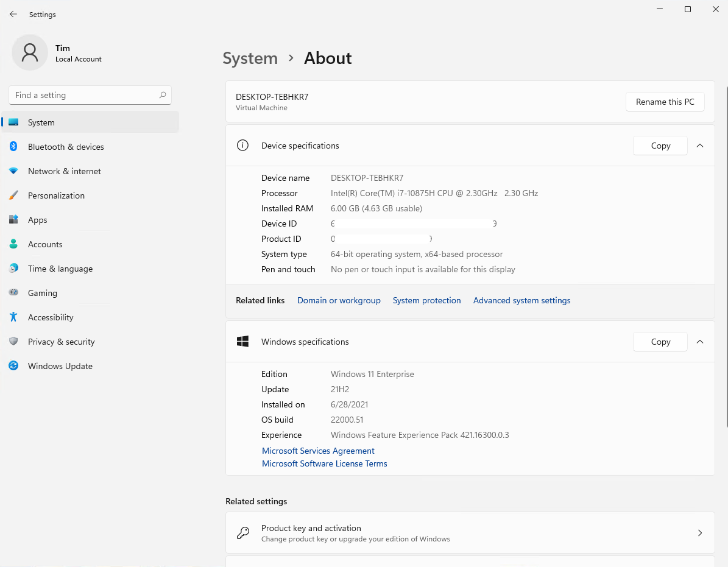Click the processor value Intel(R) Core(TM) i7-10875H
The image size is (728, 567).
pyautogui.click(x=434, y=193)
